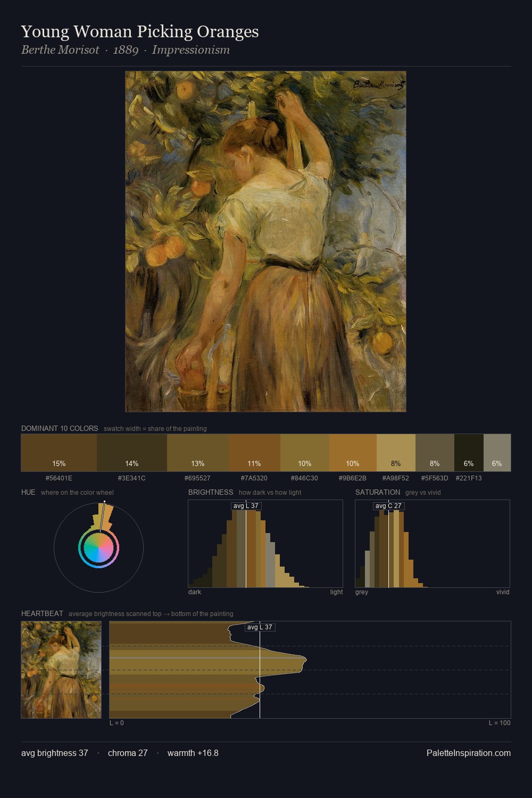532x798 pixels.
Task: Click the 'L = 0' axis label
Action: coord(117,723)
